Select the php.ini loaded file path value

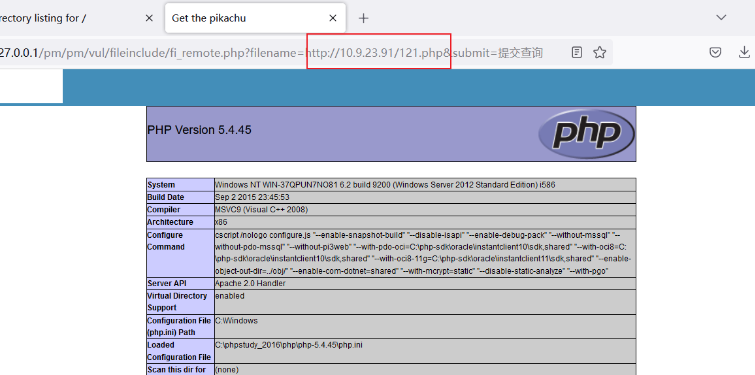288,345
